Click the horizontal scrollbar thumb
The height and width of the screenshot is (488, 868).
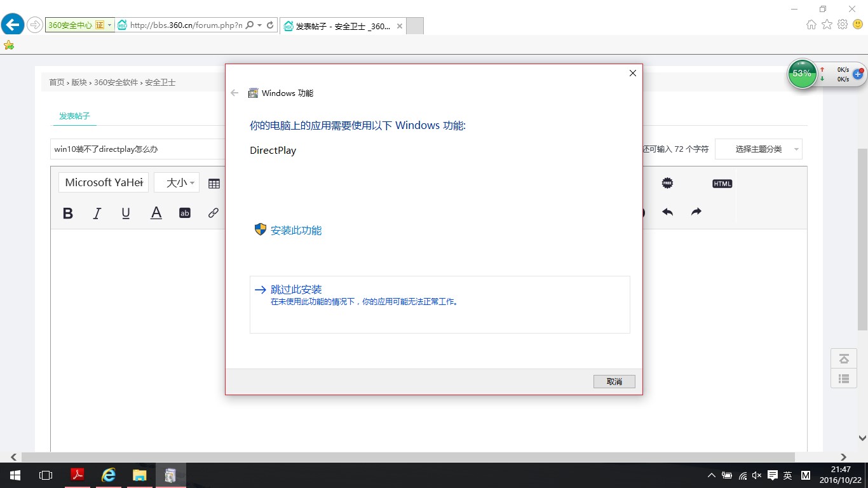coord(408,457)
